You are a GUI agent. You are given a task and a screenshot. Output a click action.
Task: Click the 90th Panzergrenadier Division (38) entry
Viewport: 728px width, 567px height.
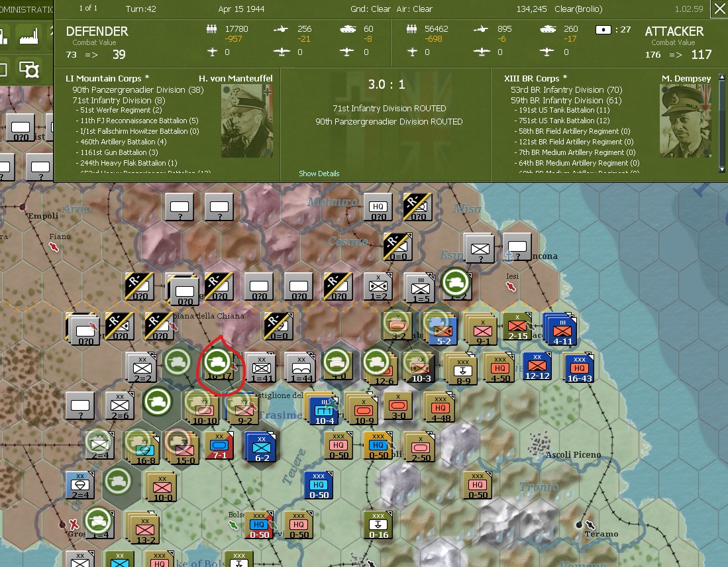[x=138, y=89]
